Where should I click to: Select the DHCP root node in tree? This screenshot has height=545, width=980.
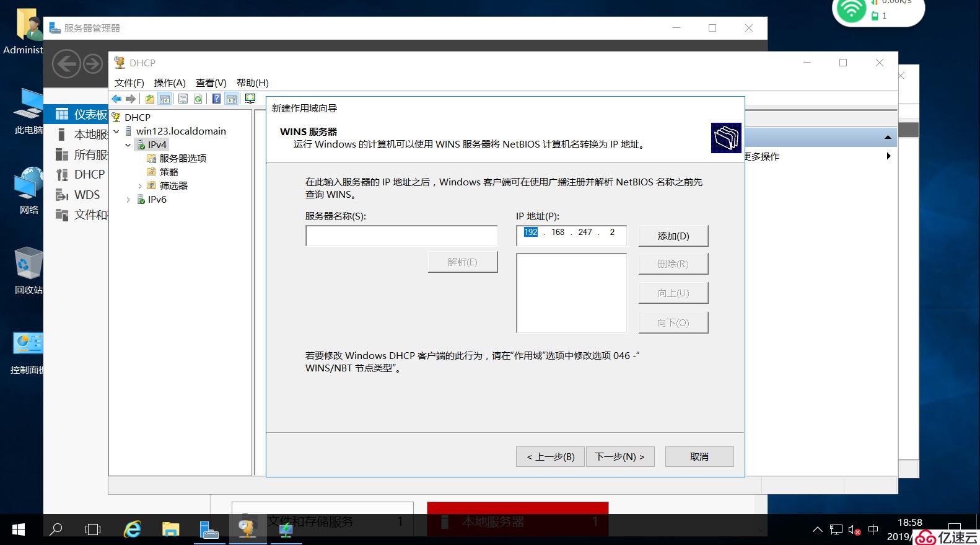point(137,117)
